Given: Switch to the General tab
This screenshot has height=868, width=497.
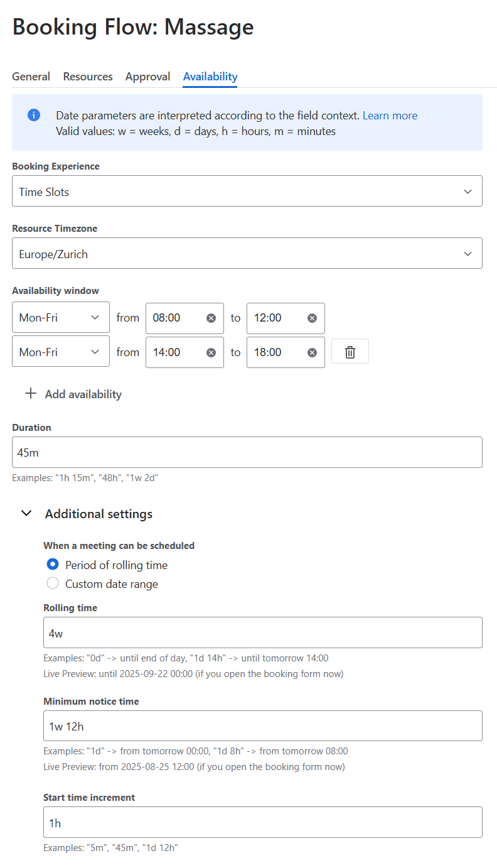Looking at the screenshot, I should 31,77.
